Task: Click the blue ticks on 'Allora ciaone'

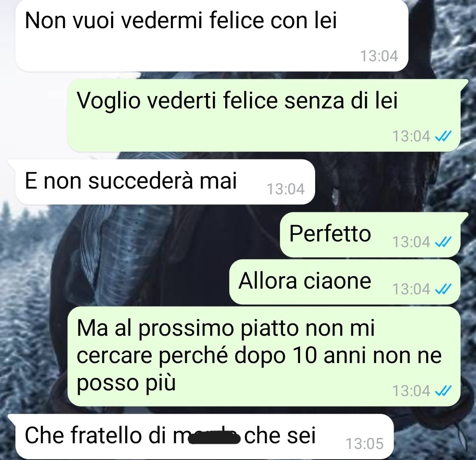Action: [443, 289]
